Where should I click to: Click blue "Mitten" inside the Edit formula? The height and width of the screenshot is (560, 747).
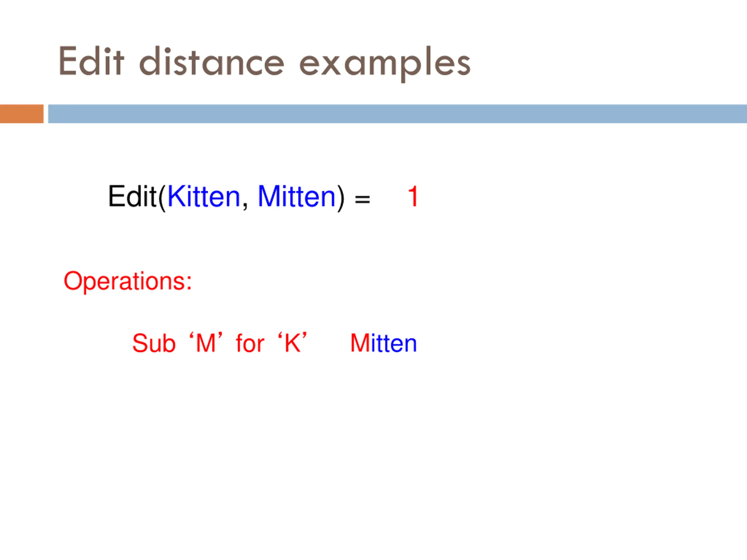(x=296, y=196)
